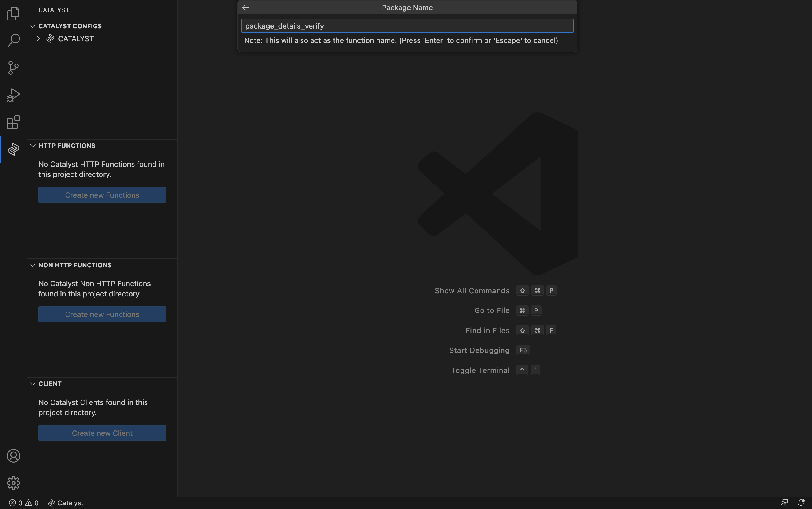Click the package_details_verify input field

[407, 26]
